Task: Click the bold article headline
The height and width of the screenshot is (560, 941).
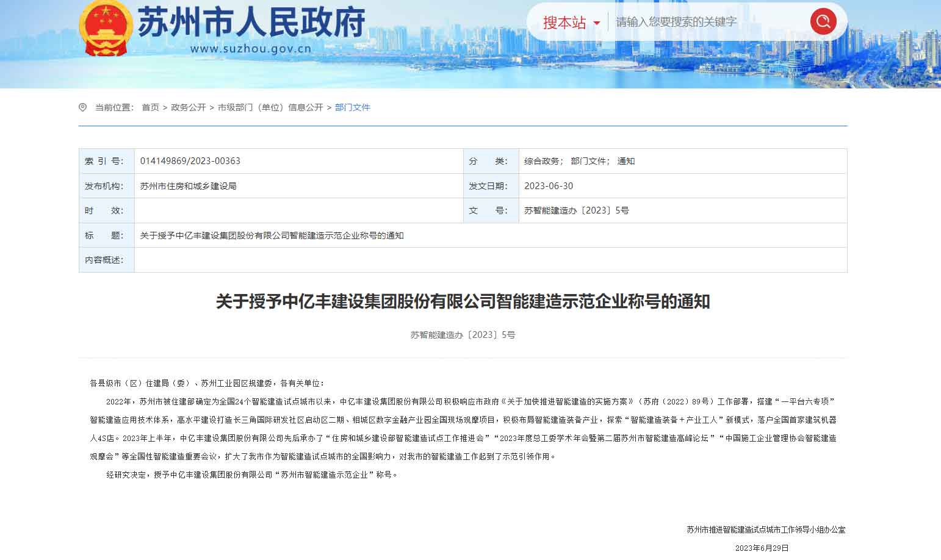Action: pyautogui.click(x=463, y=301)
